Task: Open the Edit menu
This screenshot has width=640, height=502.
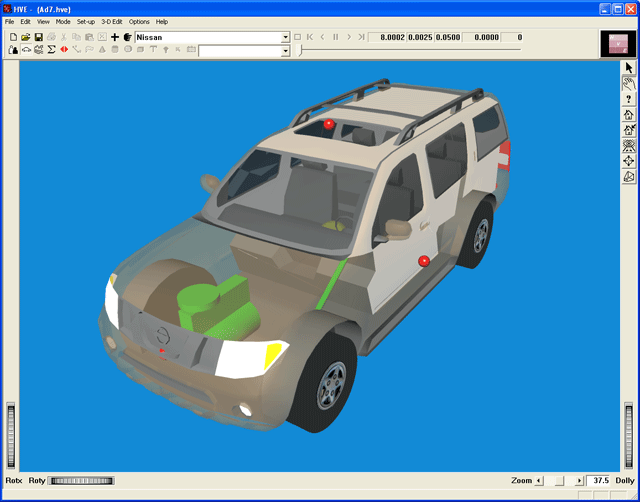Action: [26, 22]
